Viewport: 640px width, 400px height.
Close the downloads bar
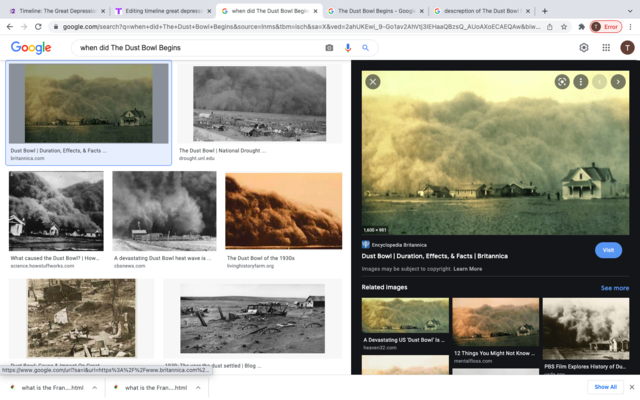tap(632, 387)
